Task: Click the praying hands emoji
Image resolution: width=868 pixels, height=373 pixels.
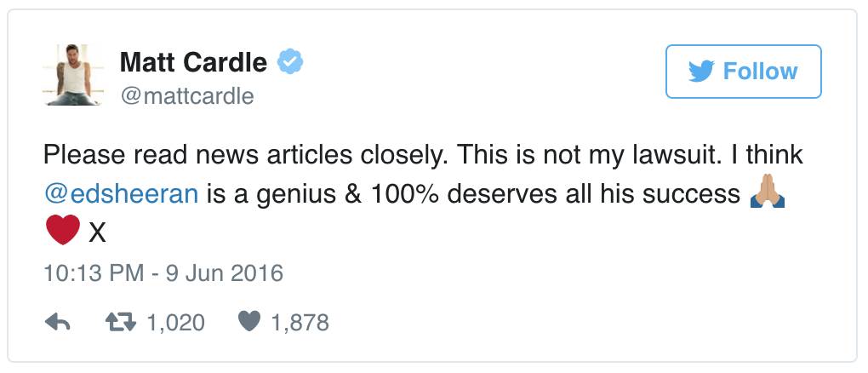Action: tap(768, 194)
